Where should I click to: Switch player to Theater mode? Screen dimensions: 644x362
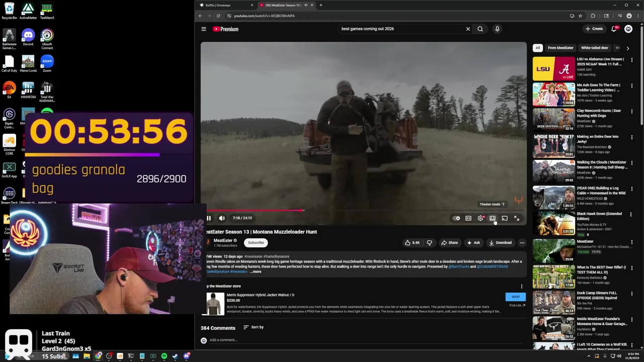tap(493, 218)
